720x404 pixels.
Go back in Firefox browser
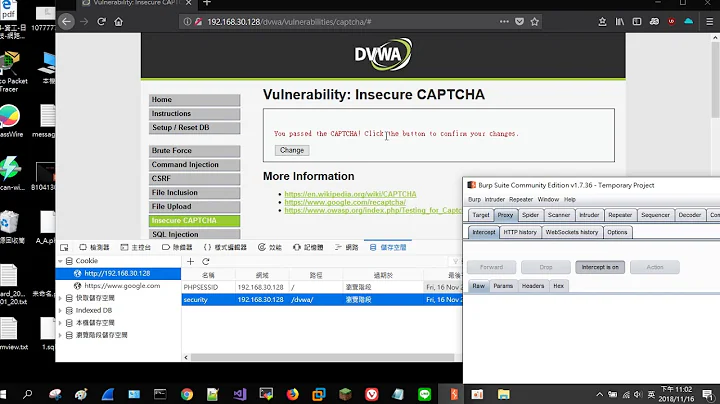click(67, 22)
